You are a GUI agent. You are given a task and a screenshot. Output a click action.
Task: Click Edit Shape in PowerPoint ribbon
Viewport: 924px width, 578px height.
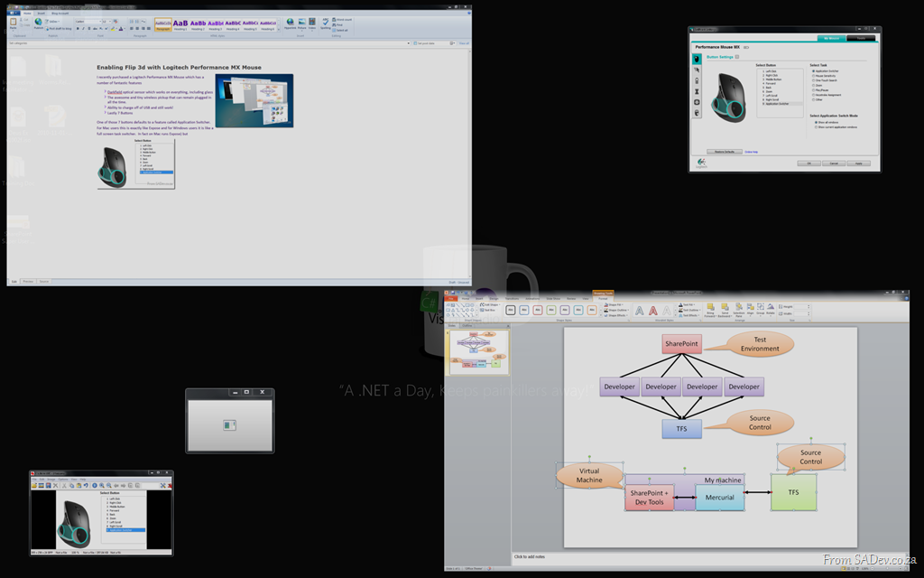coord(490,305)
